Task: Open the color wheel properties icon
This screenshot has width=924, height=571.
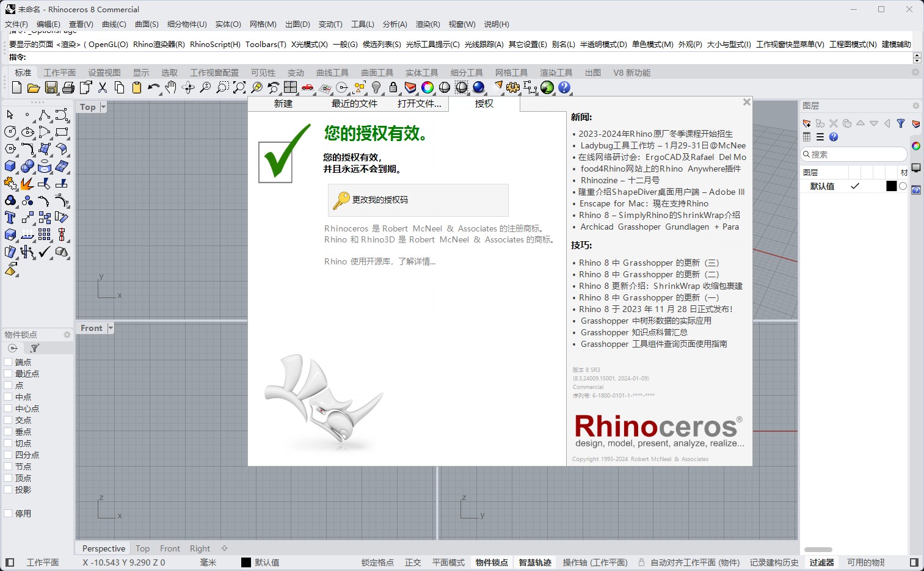Action: pos(427,88)
